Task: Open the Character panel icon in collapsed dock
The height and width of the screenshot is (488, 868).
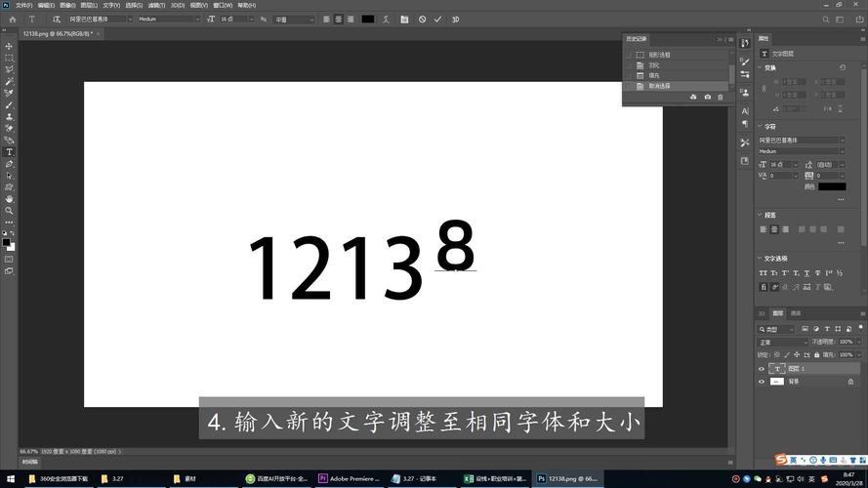Action: (745, 111)
